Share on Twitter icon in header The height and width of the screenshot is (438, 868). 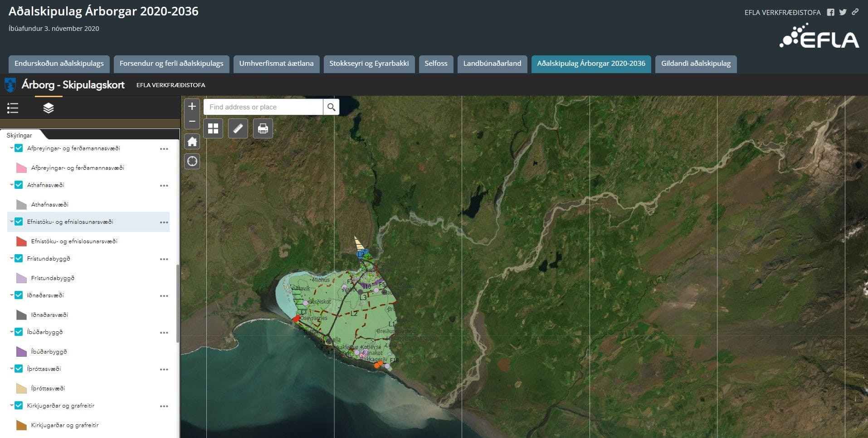point(843,12)
